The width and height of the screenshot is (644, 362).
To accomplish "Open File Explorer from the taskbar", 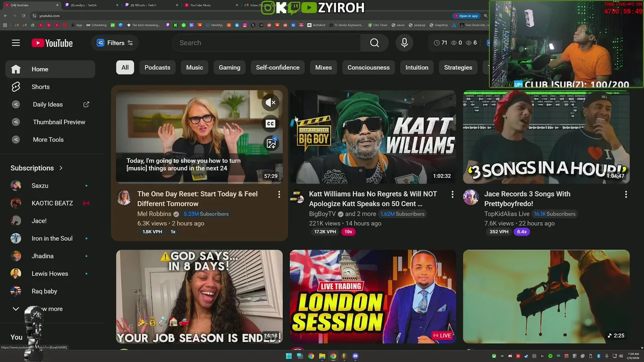I will click(322, 356).
